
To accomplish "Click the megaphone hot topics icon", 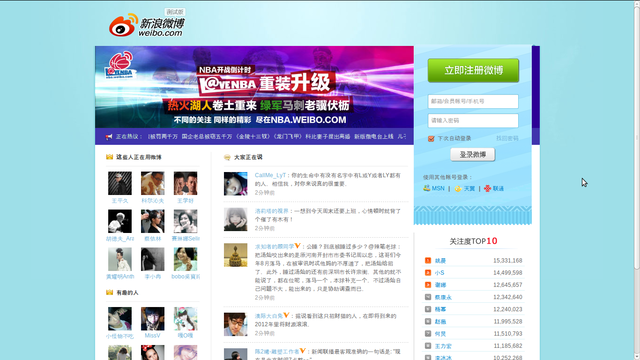I will click(x=109, y=137).
